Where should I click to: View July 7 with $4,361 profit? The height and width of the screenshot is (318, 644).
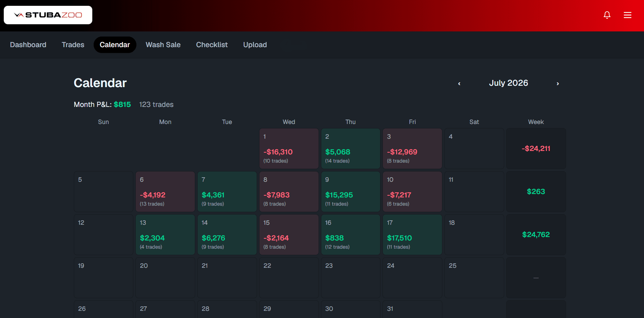227,192
